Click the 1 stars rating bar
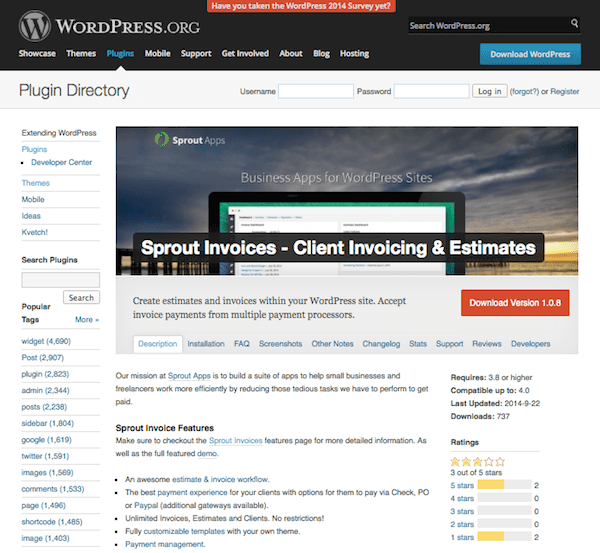This screenshot has height=553, width=600. (x=504, y=537)
